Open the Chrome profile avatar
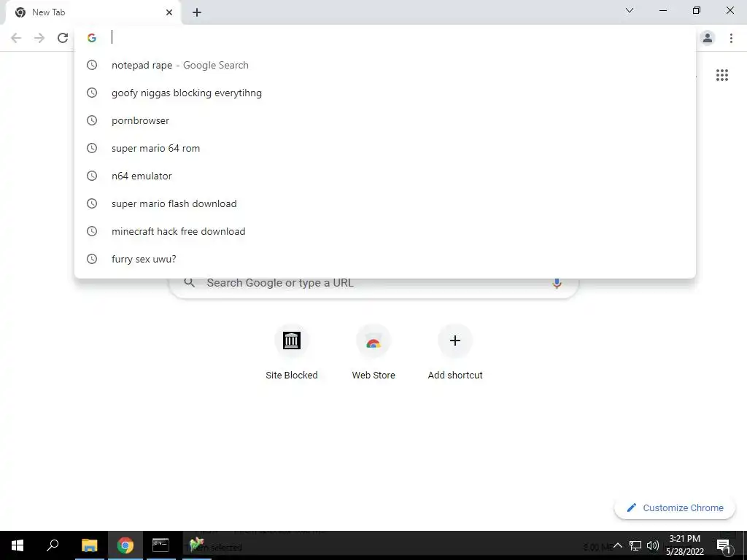 tap(708, 38)
